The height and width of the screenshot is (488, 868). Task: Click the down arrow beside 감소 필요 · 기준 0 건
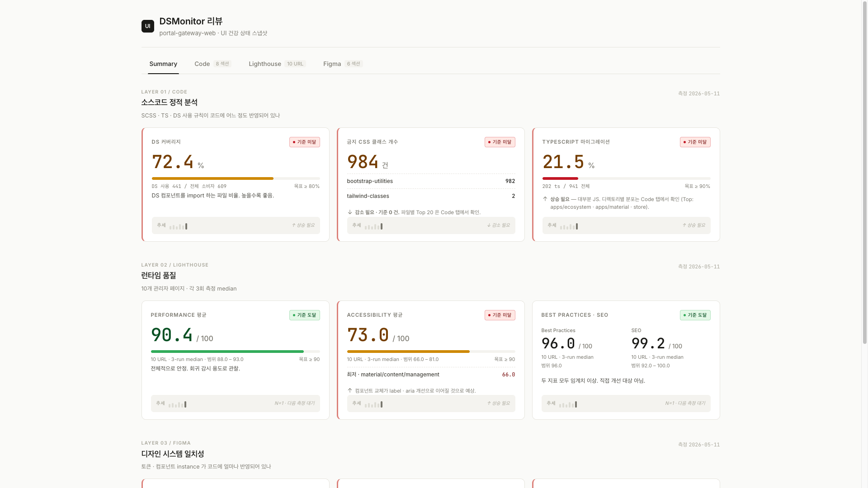(350, 212)
